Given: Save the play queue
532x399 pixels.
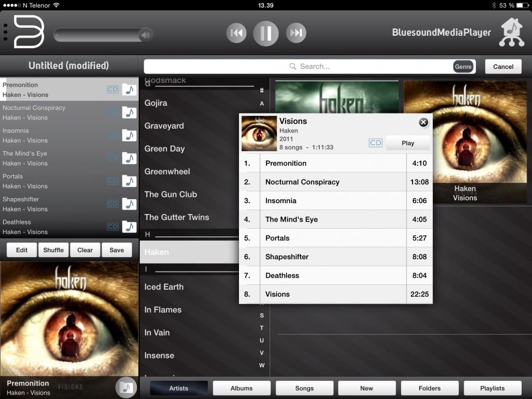Looking at the screenshot, I should pyautogui.click(x=117, y=250).
